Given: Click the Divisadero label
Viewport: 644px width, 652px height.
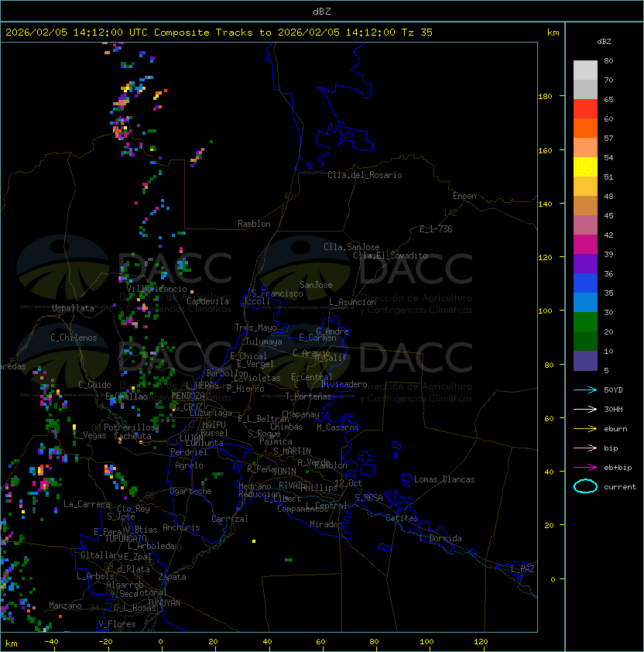Looking at the screenshot, I should tap(344, 384).
